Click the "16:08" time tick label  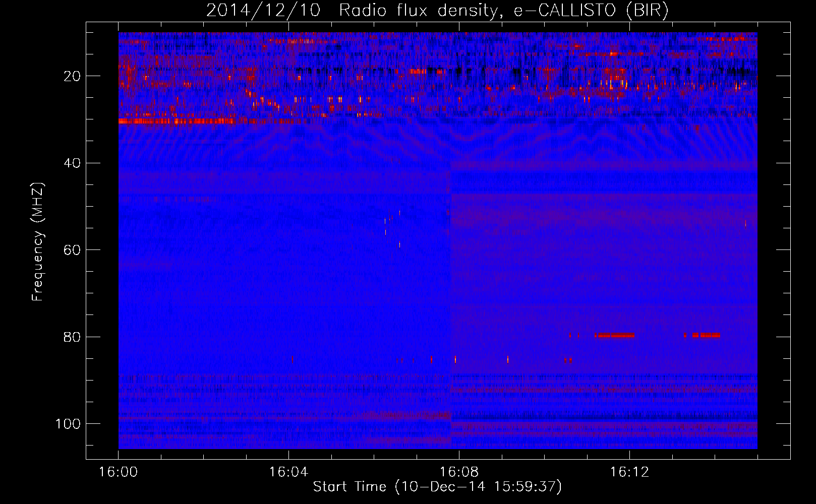(x=459, y=472)
